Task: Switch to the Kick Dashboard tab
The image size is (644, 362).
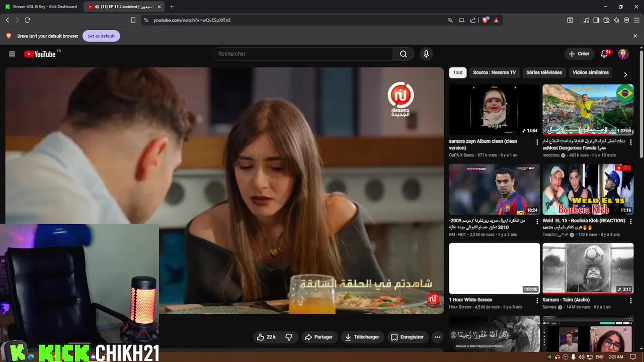Action: (41, 7)
